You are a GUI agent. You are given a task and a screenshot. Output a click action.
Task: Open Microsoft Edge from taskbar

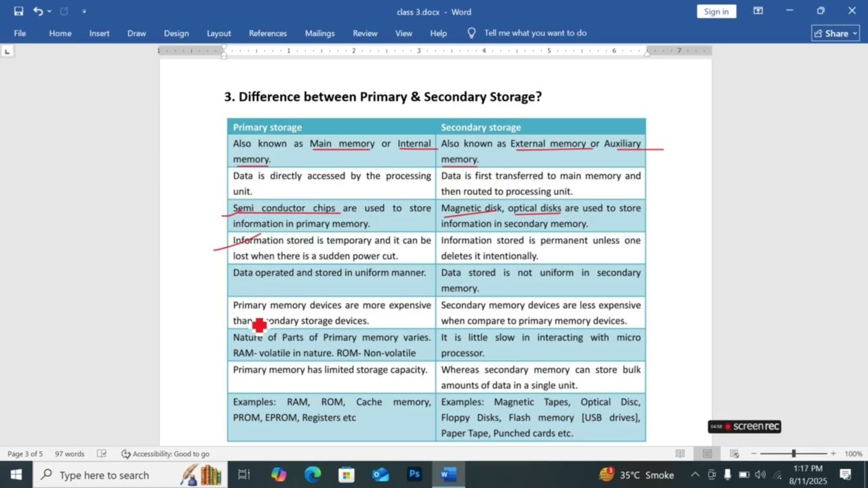(x=313, y=475)
